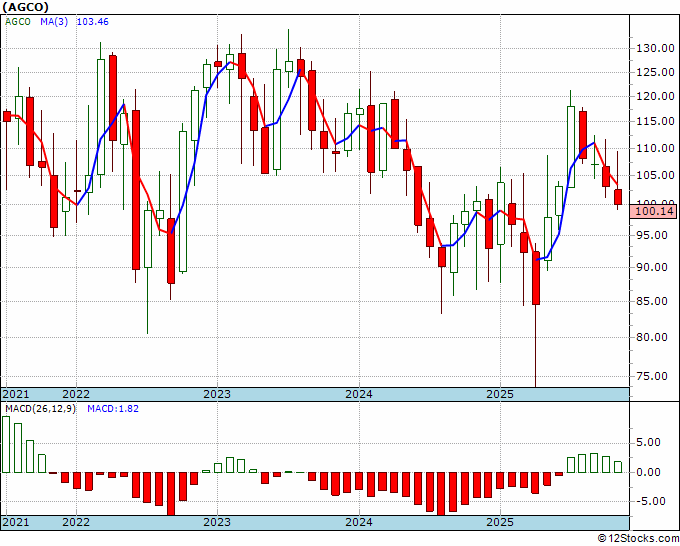Click the 120.00 price axis label

pyautogui.click(x=655, y=96)
